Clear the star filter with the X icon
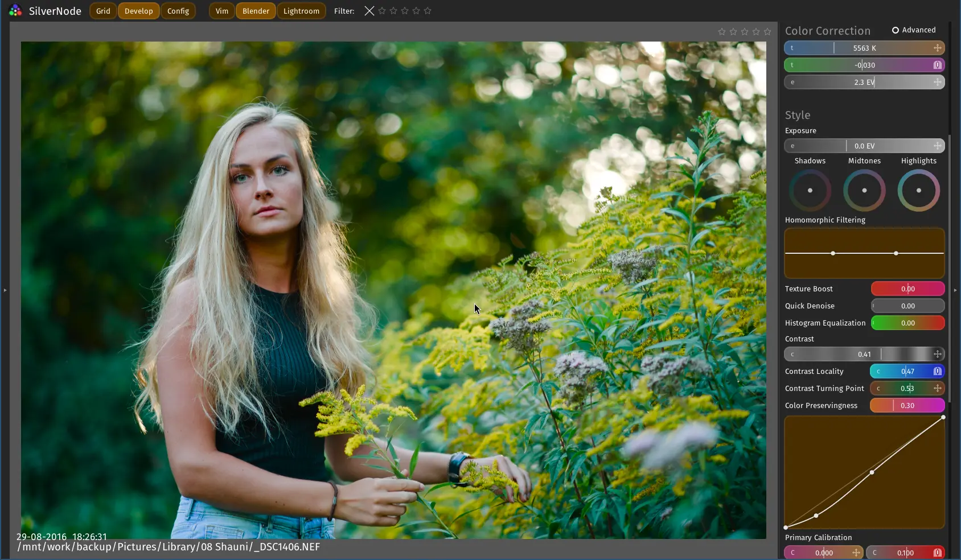 point(369,11)
